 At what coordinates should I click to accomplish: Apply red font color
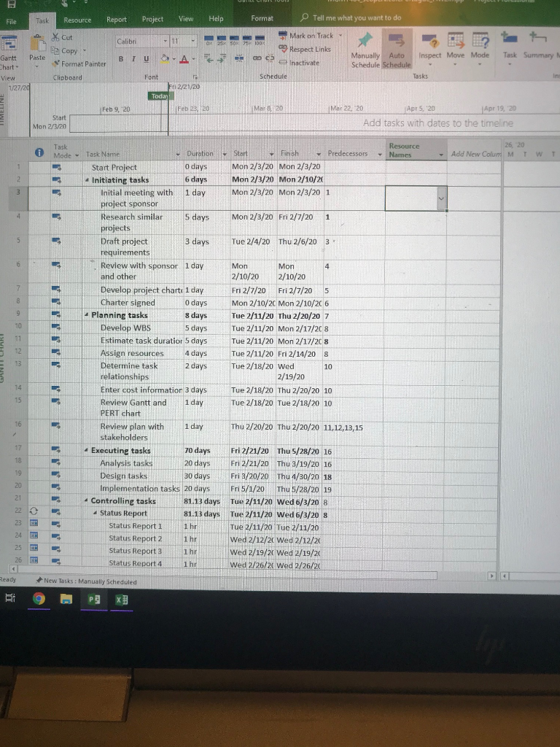coord(184,58)
